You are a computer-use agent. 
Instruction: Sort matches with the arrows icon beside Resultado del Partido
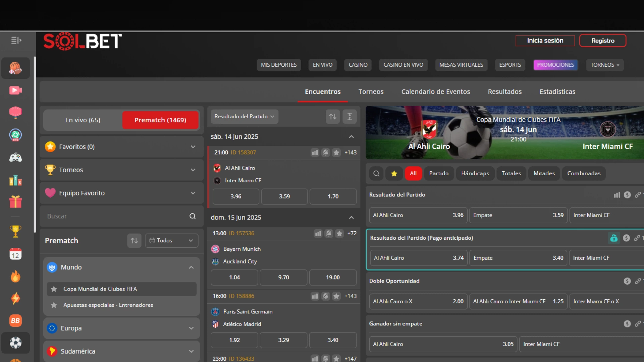[x=333, y=117]
